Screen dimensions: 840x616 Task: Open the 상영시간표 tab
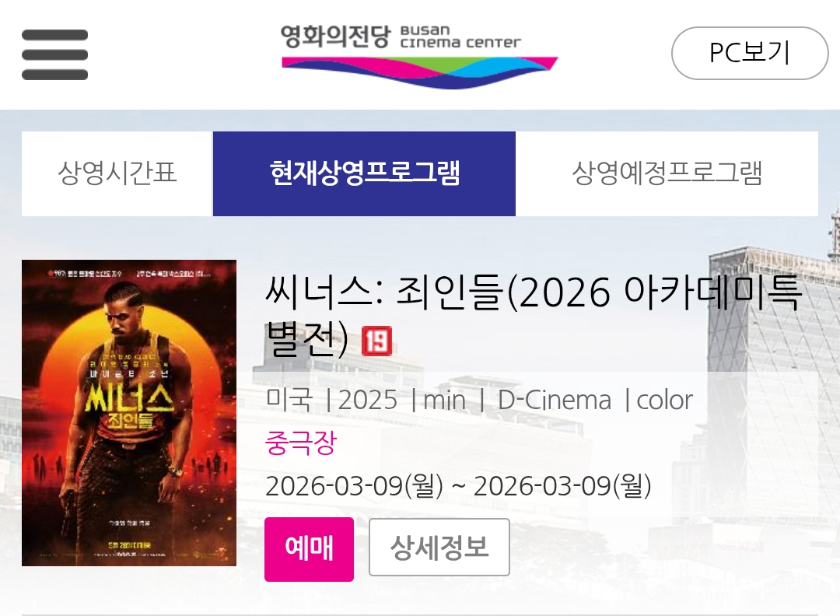pyautogui.click(x=117, y=173)
